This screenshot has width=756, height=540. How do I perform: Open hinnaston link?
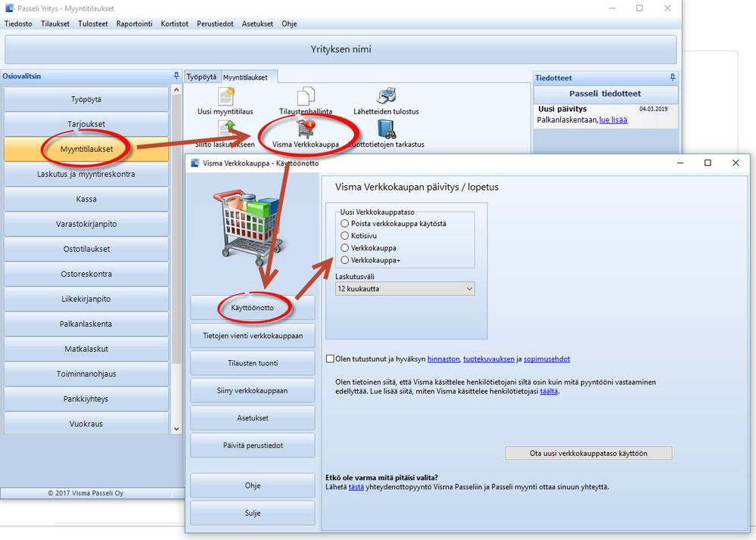[x=443, y=359]
